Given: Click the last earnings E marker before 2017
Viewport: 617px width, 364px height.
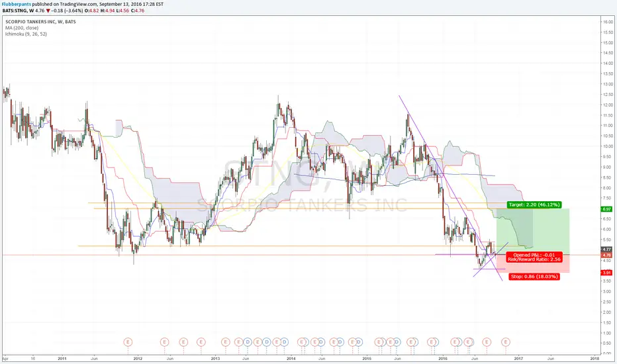Looking at the screenshot, I should (506, 342).
